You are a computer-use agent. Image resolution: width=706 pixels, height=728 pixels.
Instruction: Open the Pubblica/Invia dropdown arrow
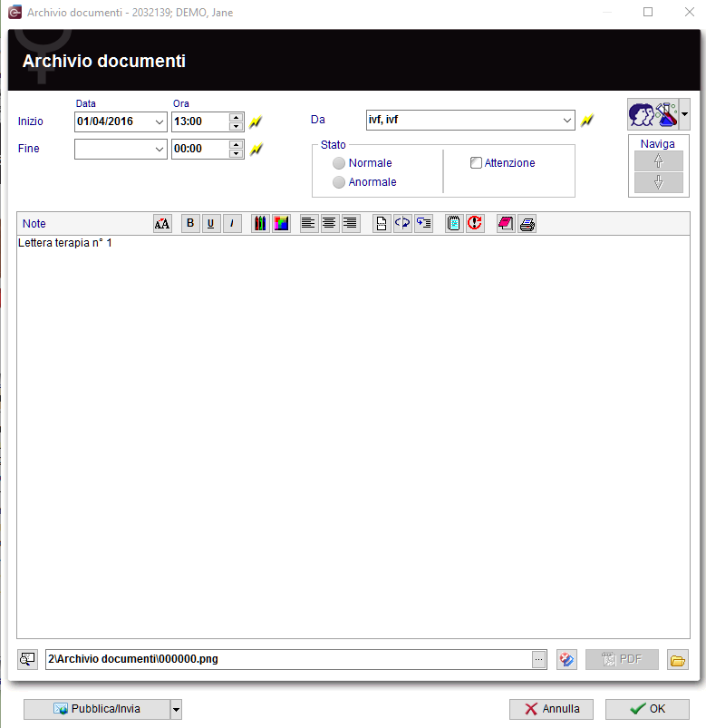pyautogui.click(x=176, y=710)
